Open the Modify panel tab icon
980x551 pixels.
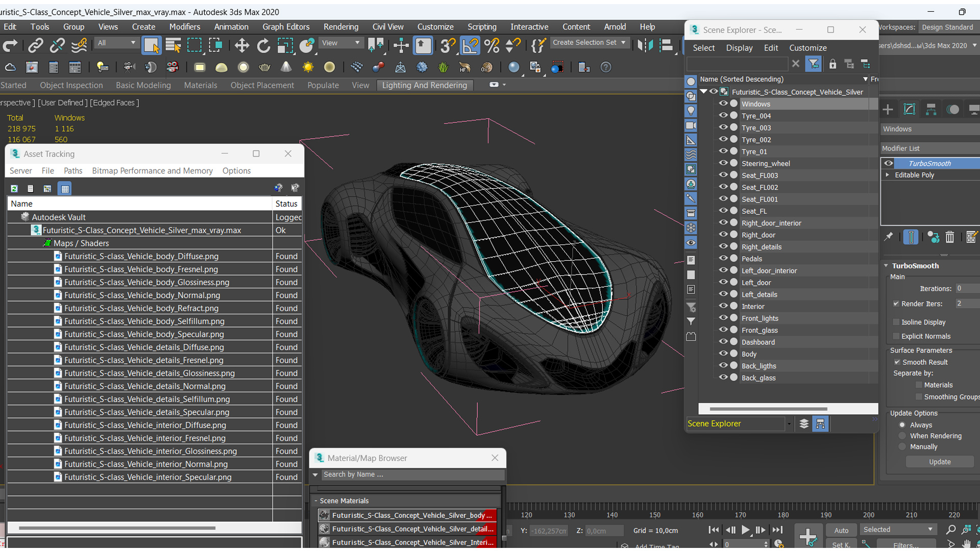click(x=909, y=109)
